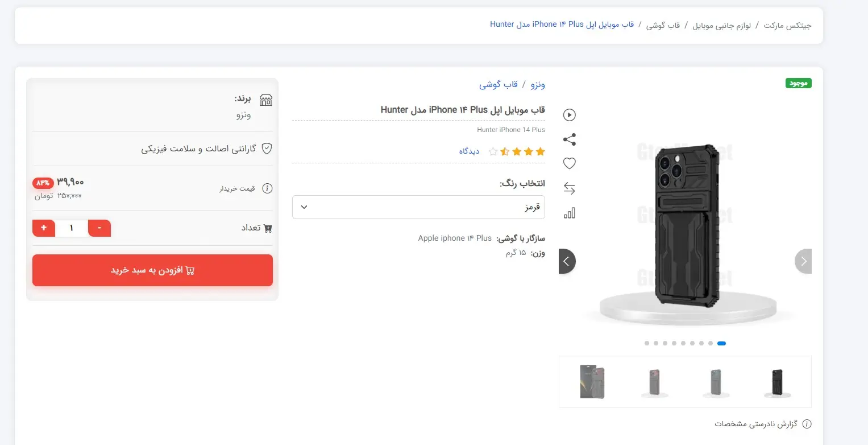Open the price history chart icon
Screen dimensions: 868x445
pos(569,213)
